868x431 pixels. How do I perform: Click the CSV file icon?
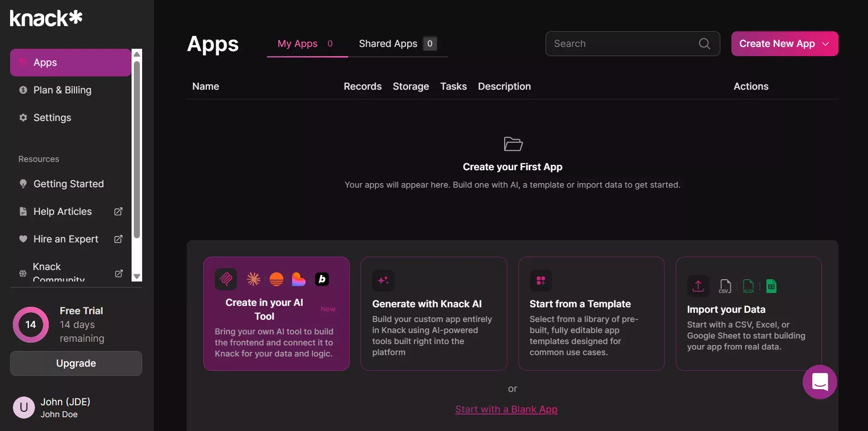[x=725, y=286]
